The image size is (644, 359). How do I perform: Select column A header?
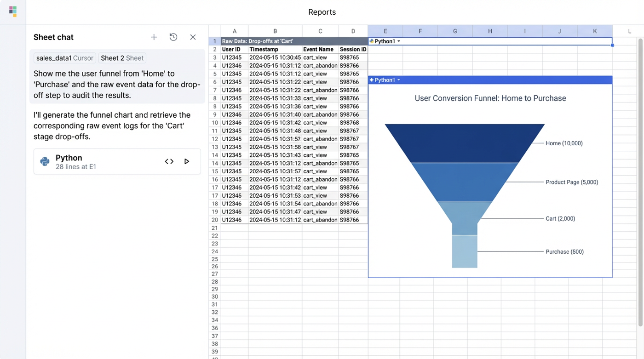(x=235, y=31)
